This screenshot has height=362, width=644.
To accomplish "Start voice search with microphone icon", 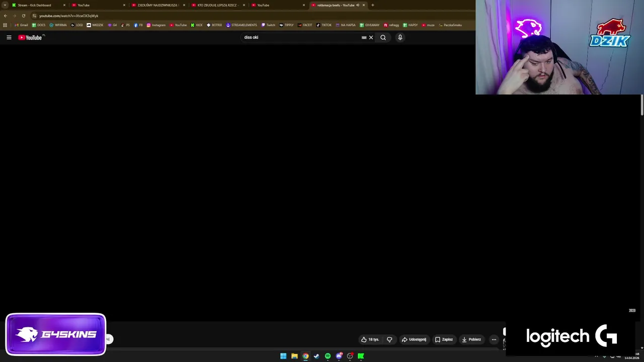I will pyautogui.click(x=400, y=37).
